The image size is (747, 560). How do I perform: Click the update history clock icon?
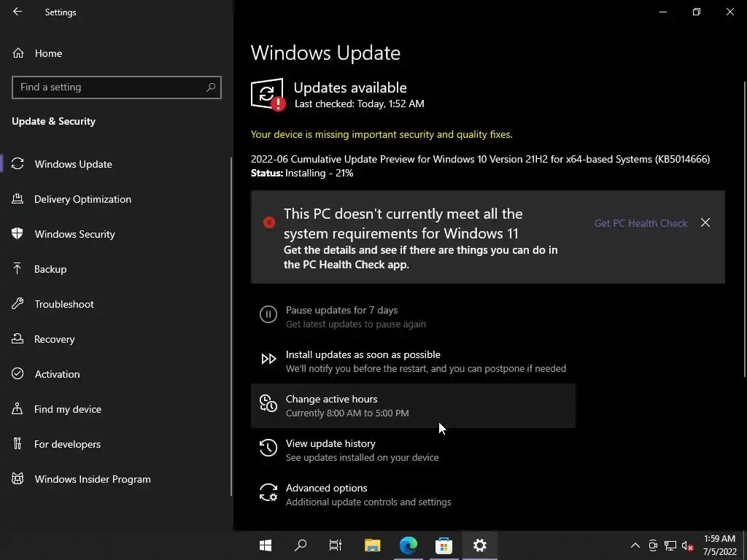pos(268,448)
